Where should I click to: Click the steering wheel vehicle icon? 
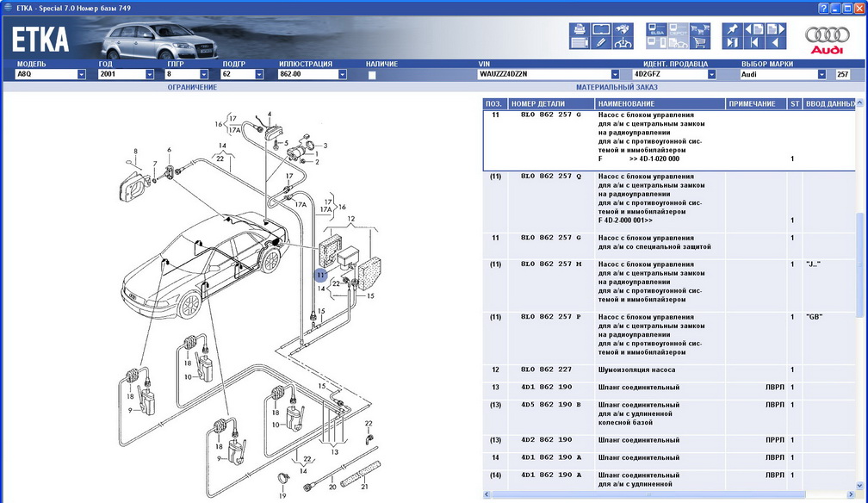(x=623, y=42)
